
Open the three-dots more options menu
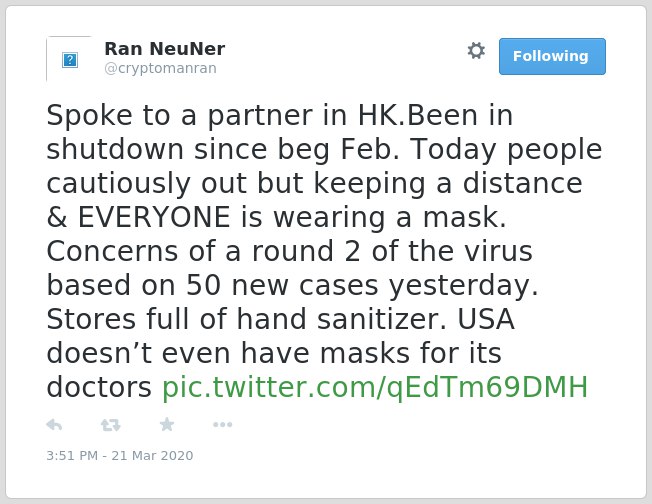pyautogui.click(x=222, y=425)
